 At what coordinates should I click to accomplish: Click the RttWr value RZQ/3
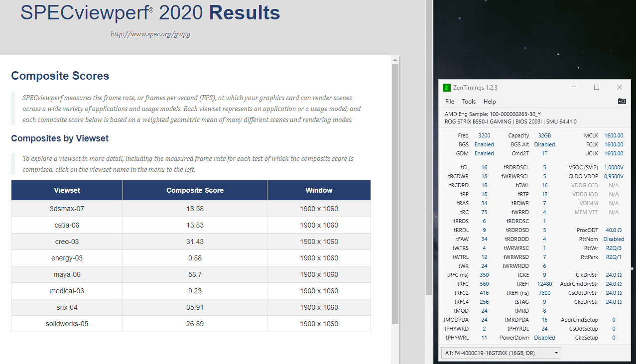[x=614, y=248]
